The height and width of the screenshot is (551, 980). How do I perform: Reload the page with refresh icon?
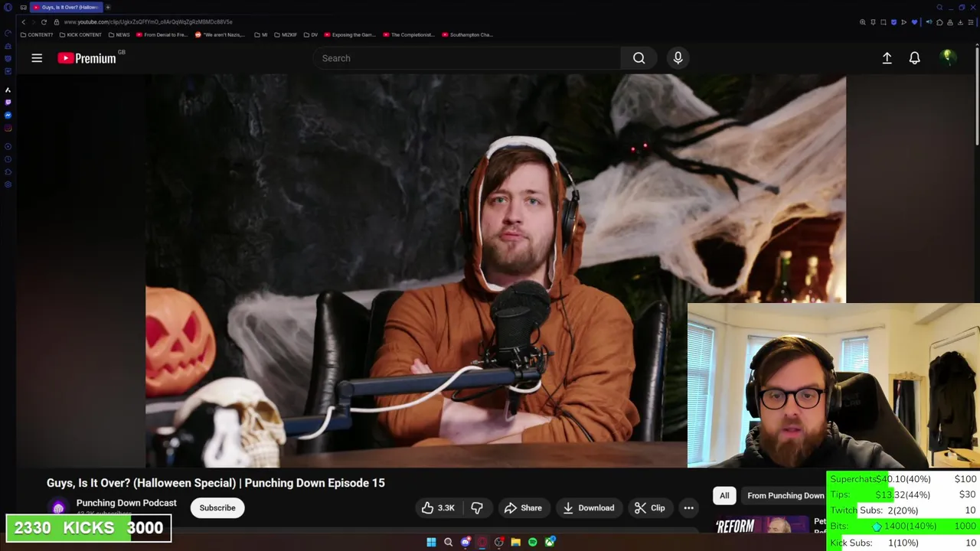click(44, 22)
